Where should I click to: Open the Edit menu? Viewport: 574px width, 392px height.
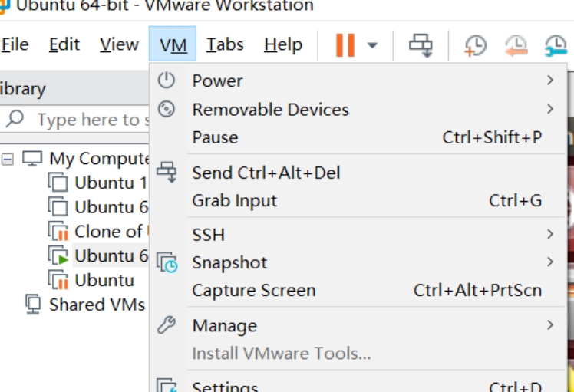pos(64,44)
